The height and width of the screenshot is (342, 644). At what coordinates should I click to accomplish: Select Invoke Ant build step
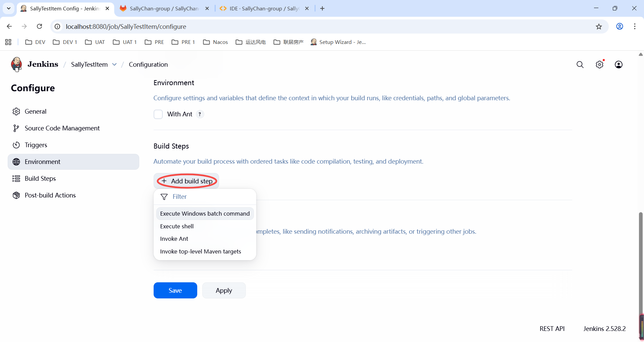205,239
